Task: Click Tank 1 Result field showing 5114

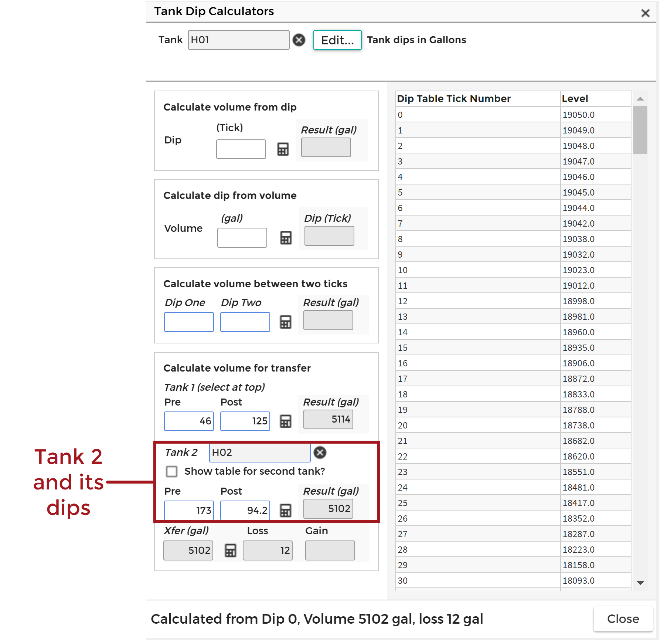Action: (328, 419)
